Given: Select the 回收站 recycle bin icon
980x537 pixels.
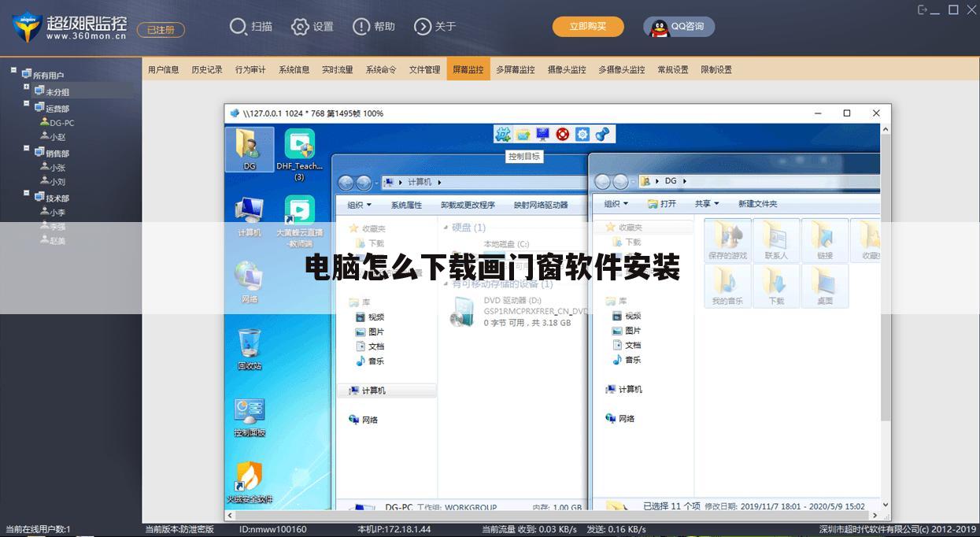Looking at the screenshot, I should (x=250, y=349).
